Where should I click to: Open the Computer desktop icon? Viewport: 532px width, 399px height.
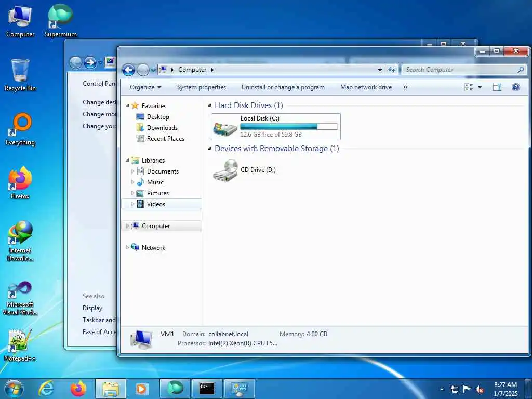20,22
